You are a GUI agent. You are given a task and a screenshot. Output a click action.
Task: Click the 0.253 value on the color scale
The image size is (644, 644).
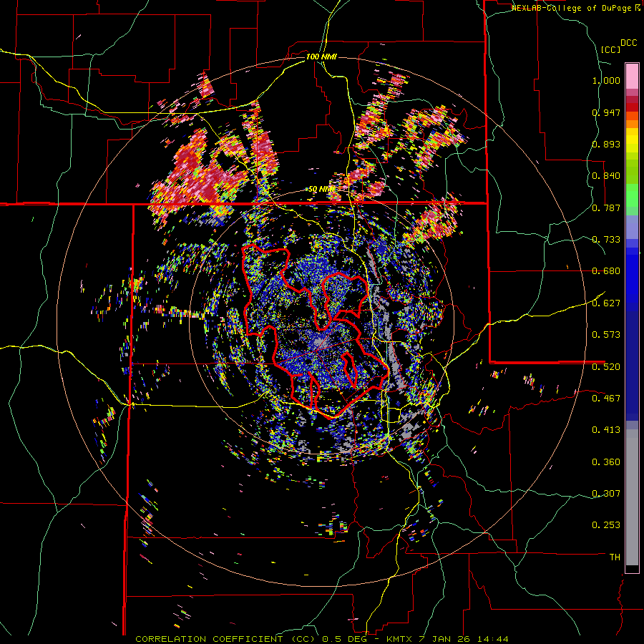coord(606,525)
